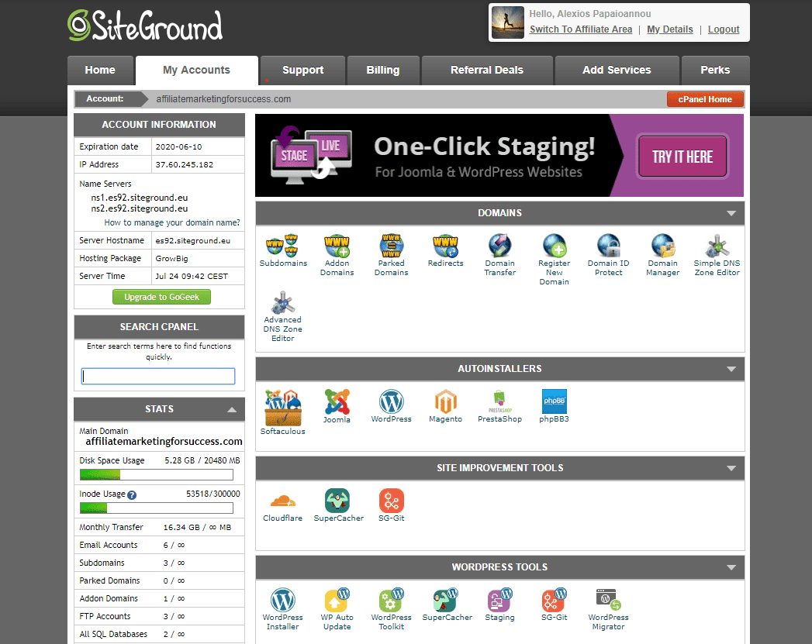The image size is (812, 644).
Task: Click Switch To Affiliate Area link
Action: (581, 29)
